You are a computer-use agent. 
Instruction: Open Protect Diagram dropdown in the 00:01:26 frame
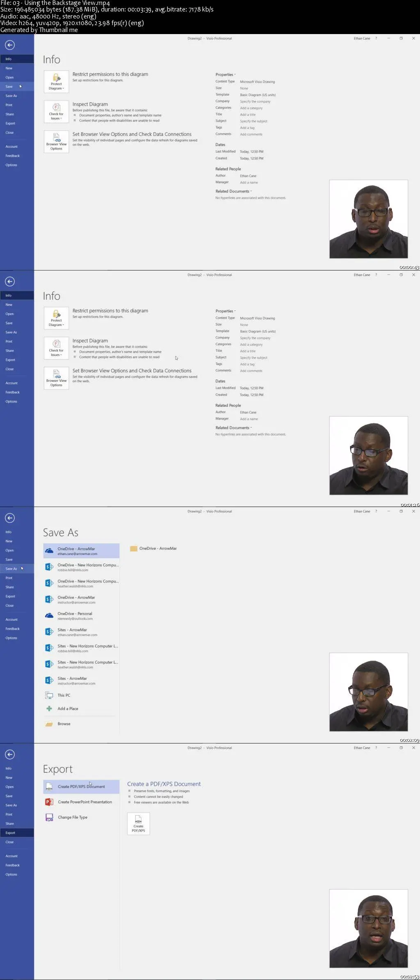coord(56,318)
